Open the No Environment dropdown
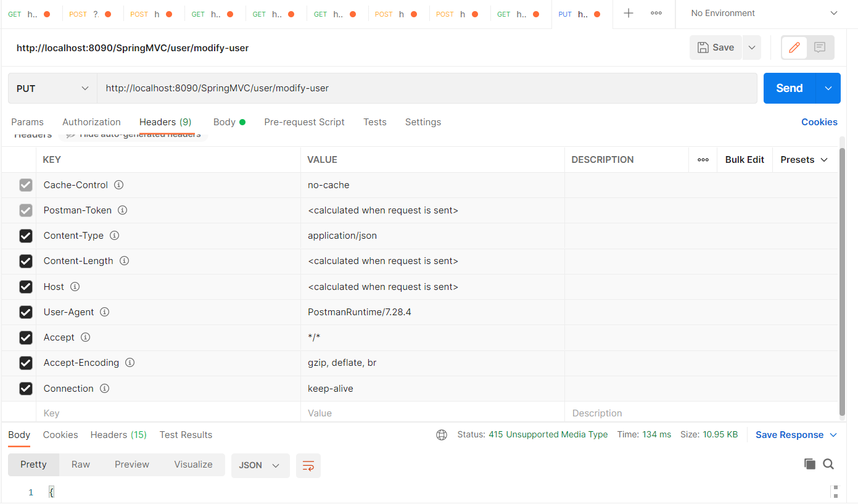The image size is (858, 504). [766, 13]
